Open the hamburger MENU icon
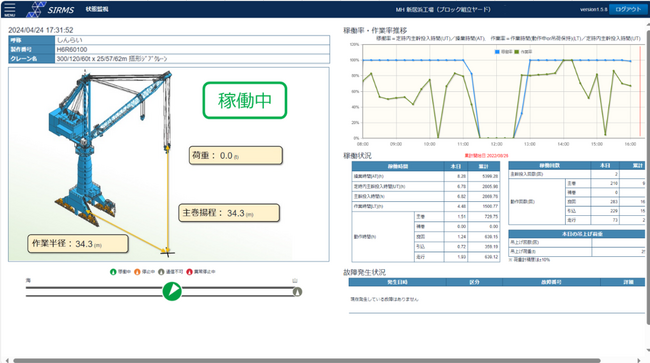The width and height of the screenshot is (650, 363). coord(10,9)
